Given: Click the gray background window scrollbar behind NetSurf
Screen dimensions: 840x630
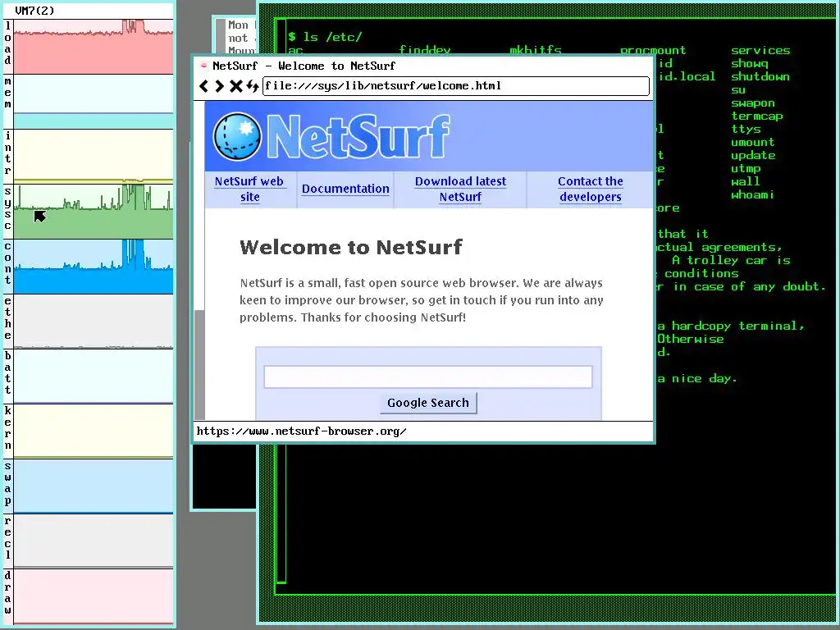Looking at the screenshot, I should 220,36.
